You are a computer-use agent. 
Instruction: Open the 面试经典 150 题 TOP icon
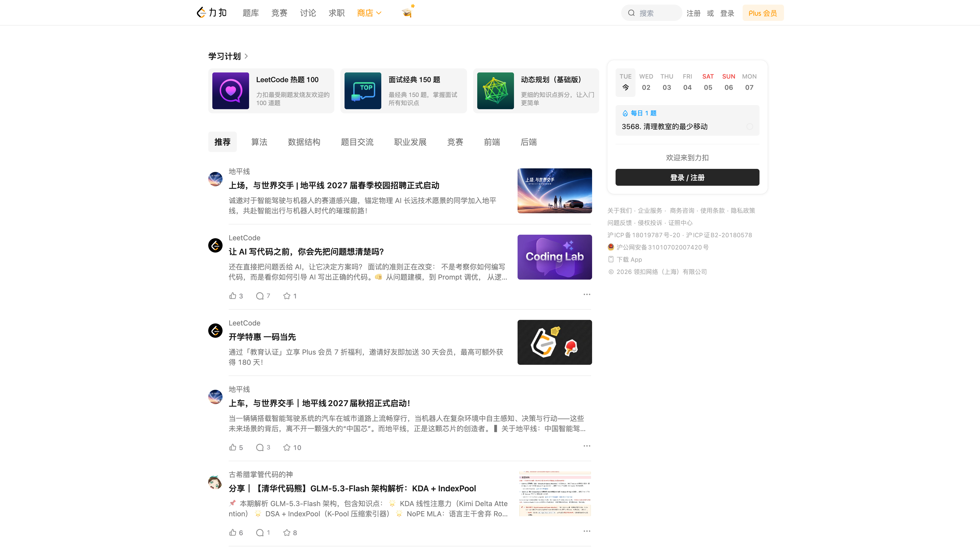coord(363,91)
